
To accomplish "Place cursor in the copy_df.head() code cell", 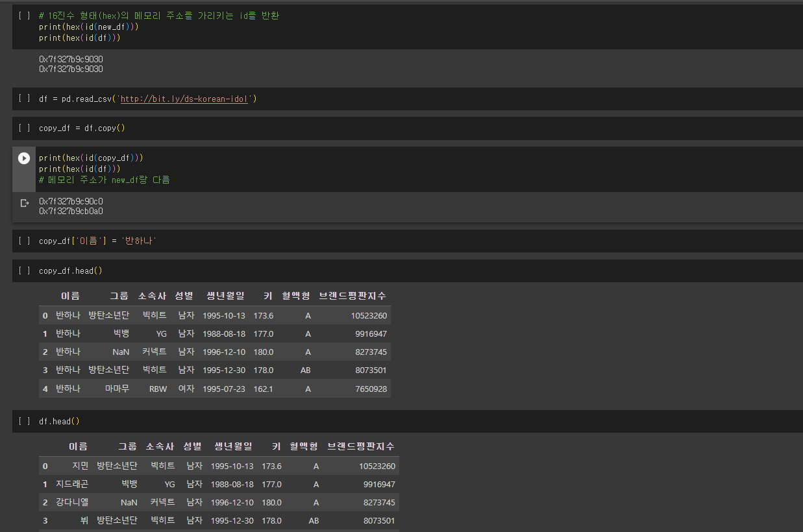I will [71, 271].
